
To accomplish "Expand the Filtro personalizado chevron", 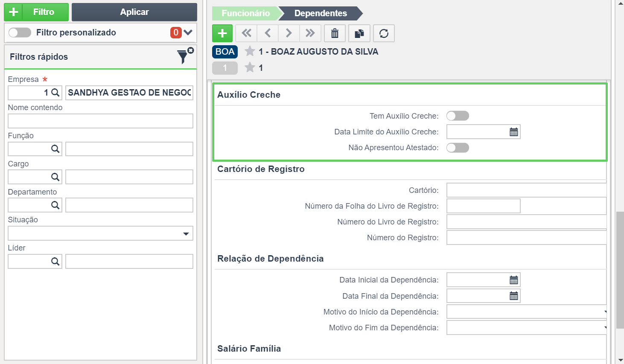I will click(188, 32).
